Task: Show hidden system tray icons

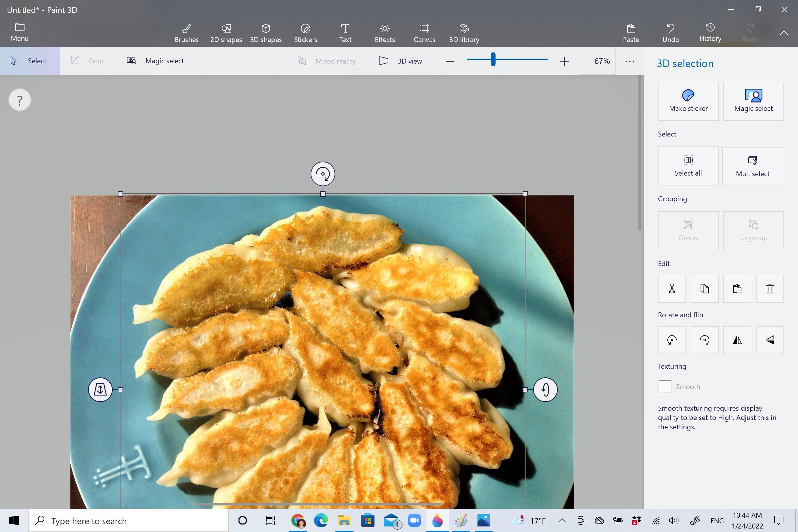Action: pos(562,520)
